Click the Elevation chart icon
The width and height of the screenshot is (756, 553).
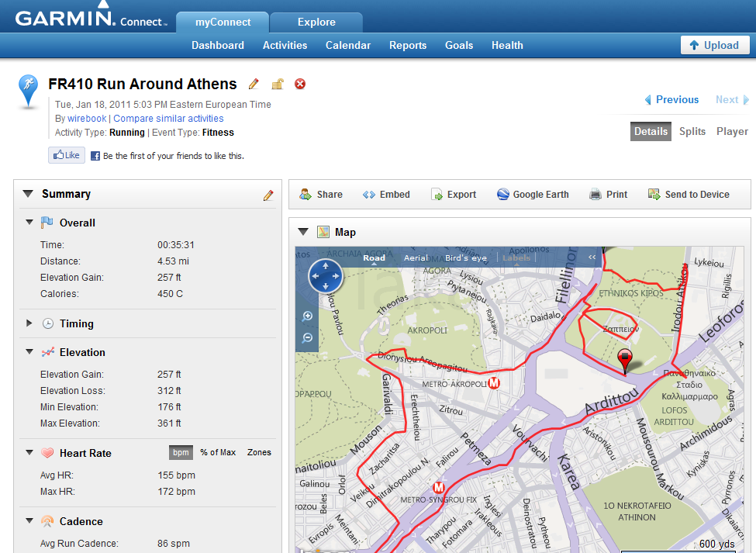[x=48, y=352]
